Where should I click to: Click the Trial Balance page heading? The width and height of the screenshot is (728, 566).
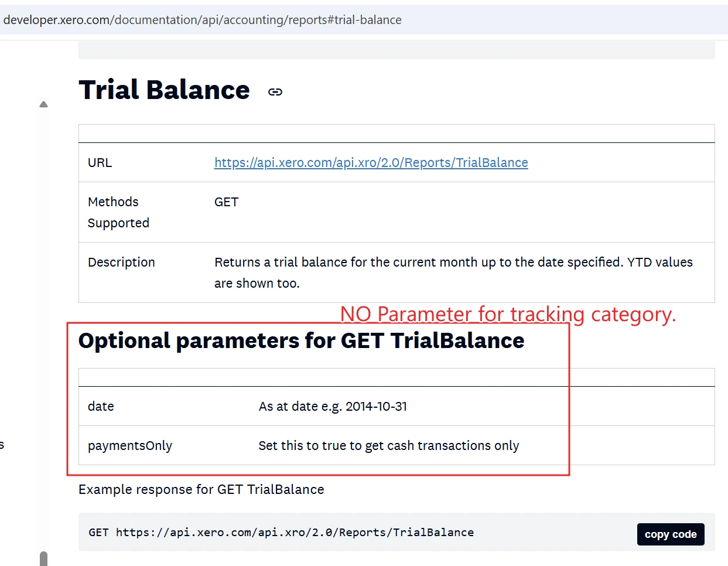point(164,90)
